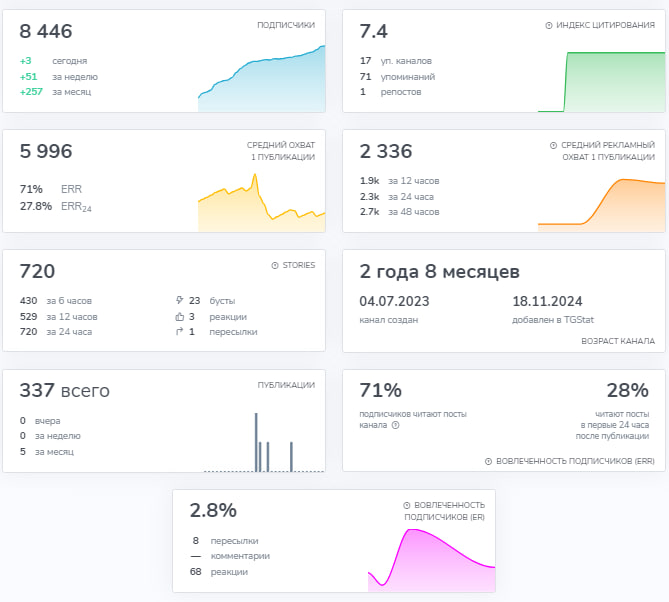
Task: Click icon beside ВОВЛЕЧЕННОСТЬ ПОДПИСЧИКОВ (ER) heading
Action: (x=407, y=506)
